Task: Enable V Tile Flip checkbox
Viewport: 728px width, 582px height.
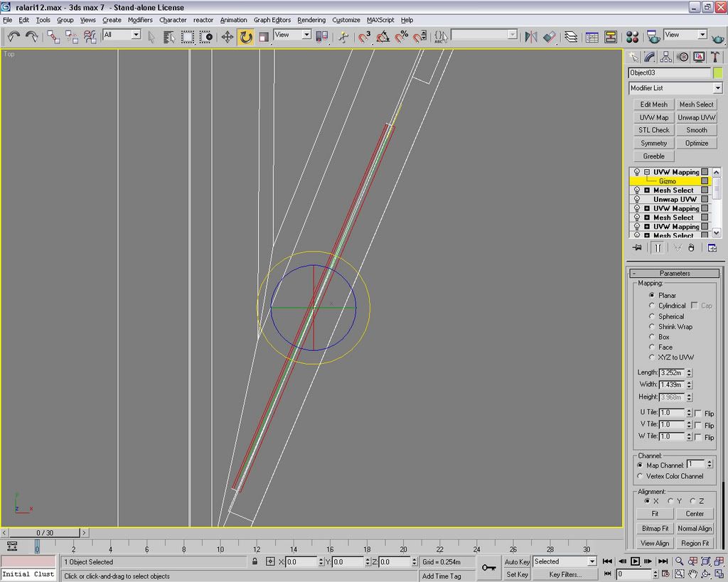Action: (x=698, y=425)
